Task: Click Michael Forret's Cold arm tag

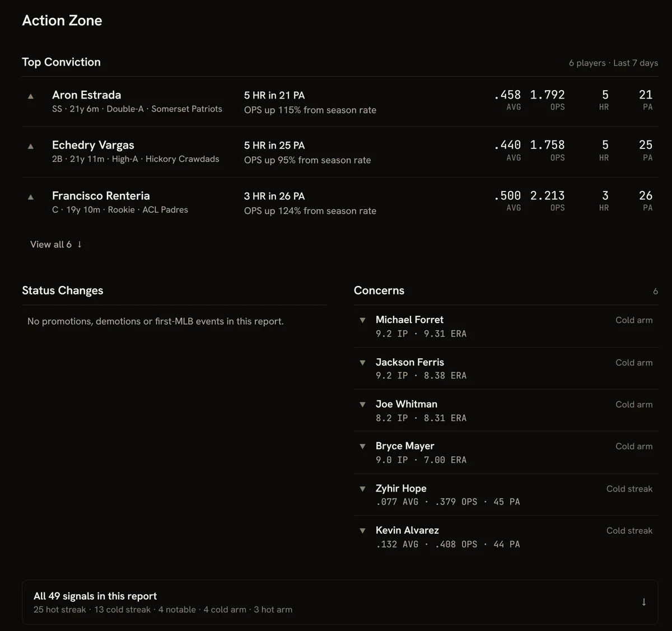Action: click(634, 320)
